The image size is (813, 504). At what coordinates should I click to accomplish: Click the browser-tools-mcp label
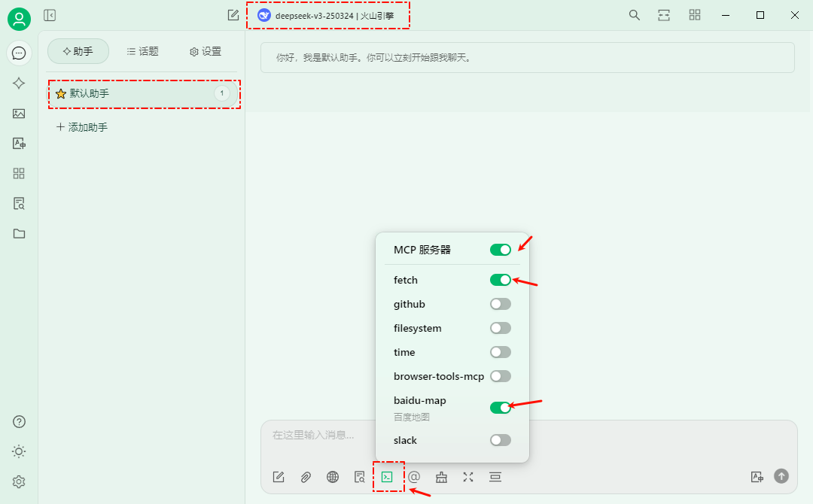coord(439,377)
